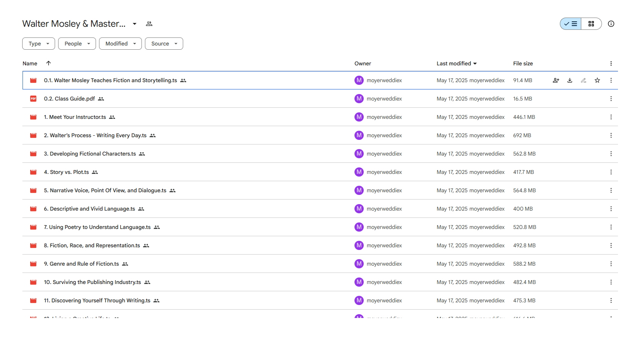Open more actions for Genre and Rule of Fiction.ts
Image resolution: width=644 pixels, height=344 pixels.
click(611, 264)
